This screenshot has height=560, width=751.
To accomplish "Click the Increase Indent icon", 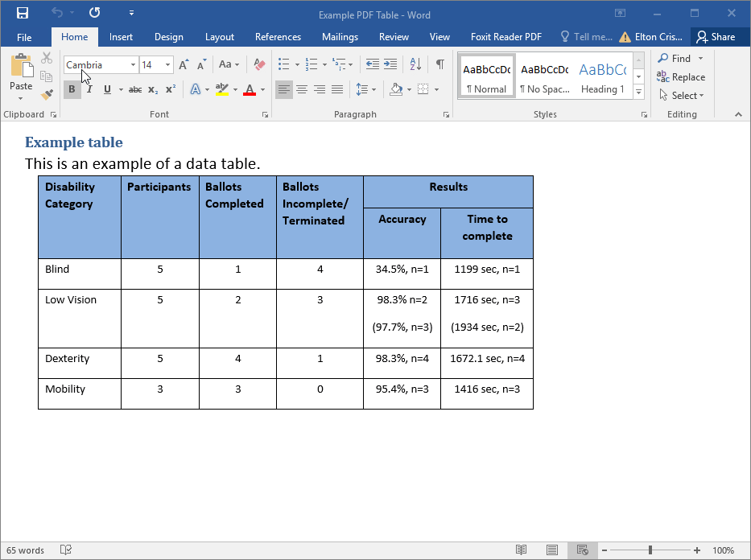I will [390, 64].
